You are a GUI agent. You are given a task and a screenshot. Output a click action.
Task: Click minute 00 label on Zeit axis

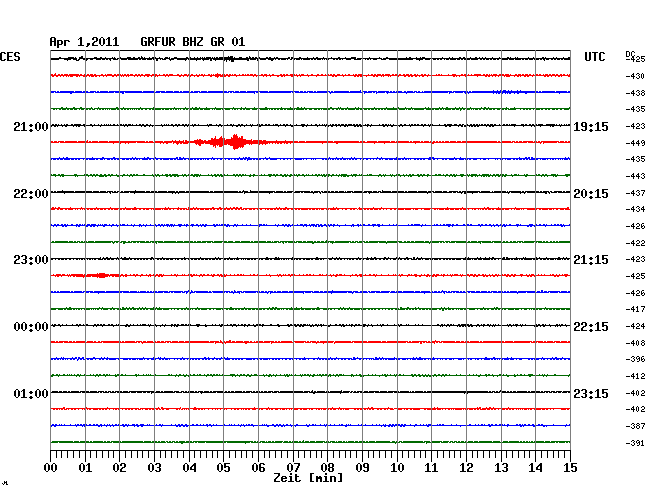(50, 468)
